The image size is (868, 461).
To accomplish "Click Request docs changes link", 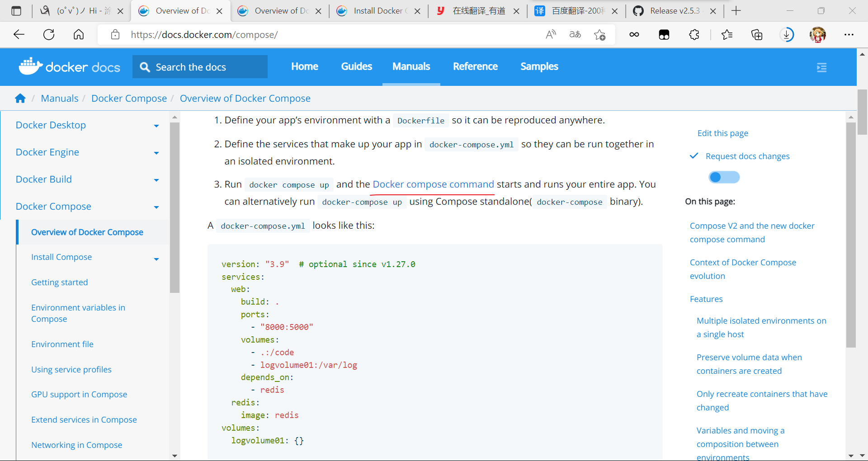I will (x=747, y=156).
